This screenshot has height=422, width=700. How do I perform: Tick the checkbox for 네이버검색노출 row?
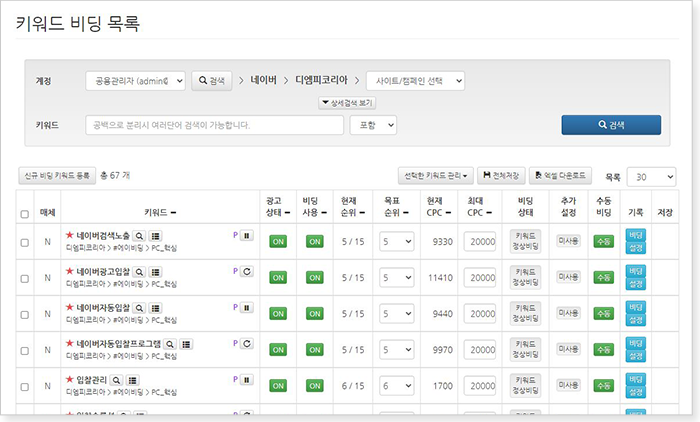click(25, 241)
